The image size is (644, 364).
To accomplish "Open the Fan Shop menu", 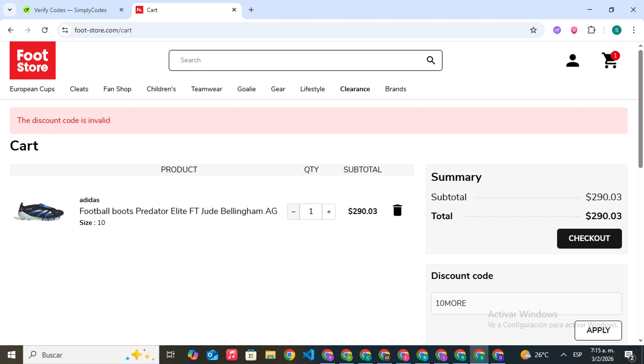I will 117,89.
